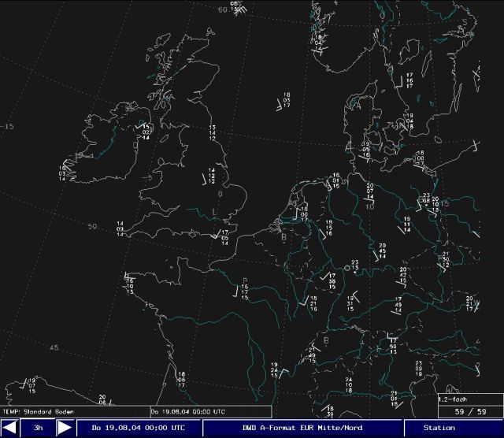The image size is (504, 438).
Task: Click the 59 / 59 station counter
Action: pos(470,411)
